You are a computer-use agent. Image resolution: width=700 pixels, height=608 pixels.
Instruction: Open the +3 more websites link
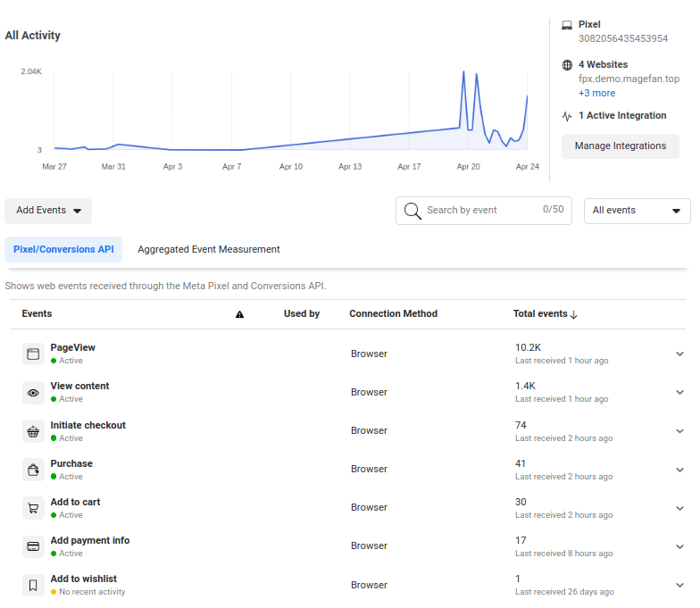(x=596, y=93)
